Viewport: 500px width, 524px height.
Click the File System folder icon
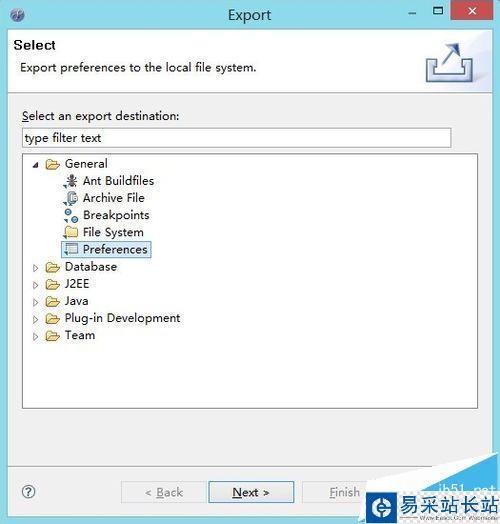tap(71, 232)
